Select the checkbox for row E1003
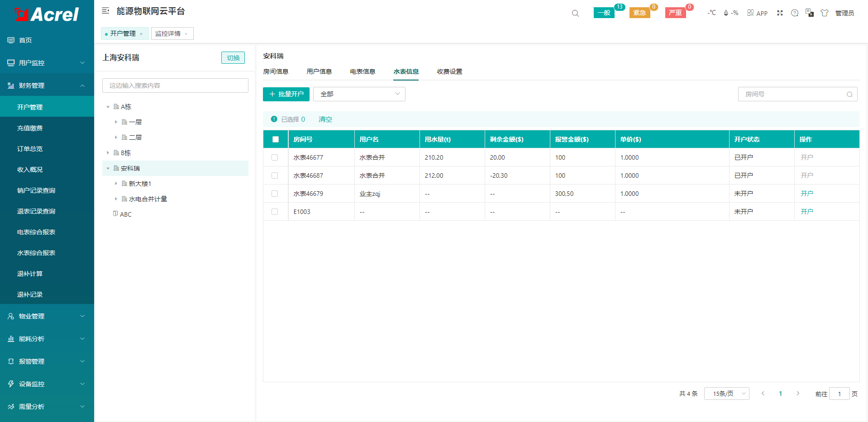The height and width of the screenshot is (422, 868). [275, 212]
